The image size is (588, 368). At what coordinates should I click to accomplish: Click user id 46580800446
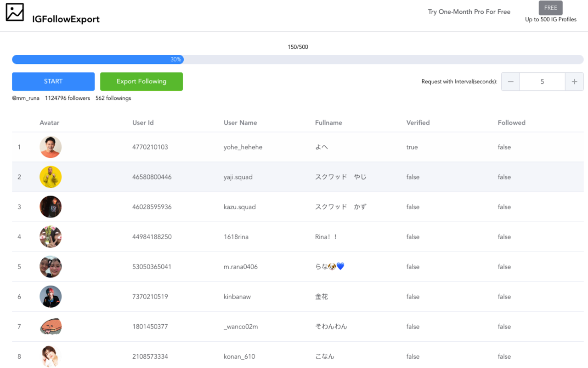coord(152,177)
